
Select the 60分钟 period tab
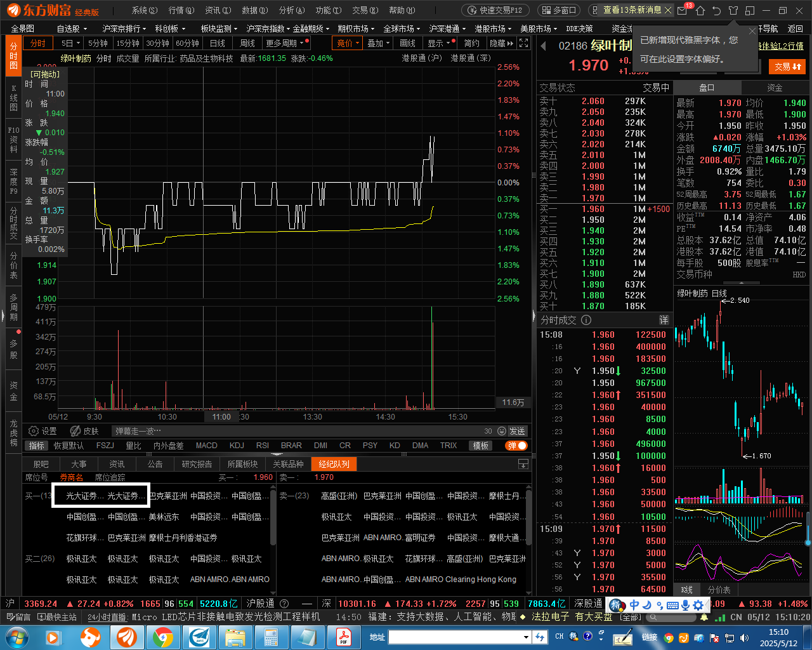[187, 43]
